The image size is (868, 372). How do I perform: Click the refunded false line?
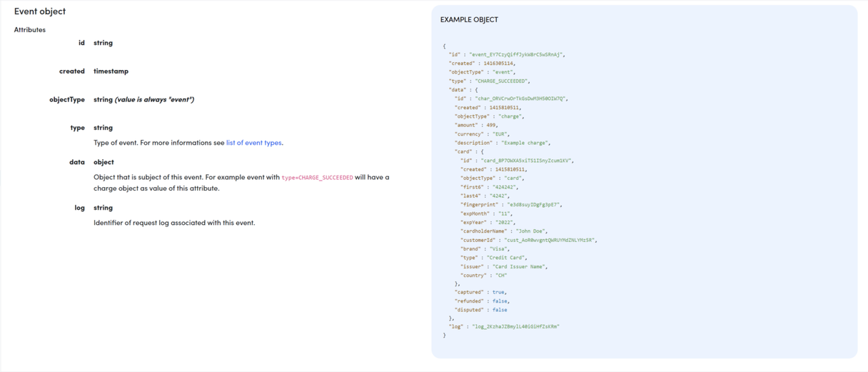coord(482,301)
